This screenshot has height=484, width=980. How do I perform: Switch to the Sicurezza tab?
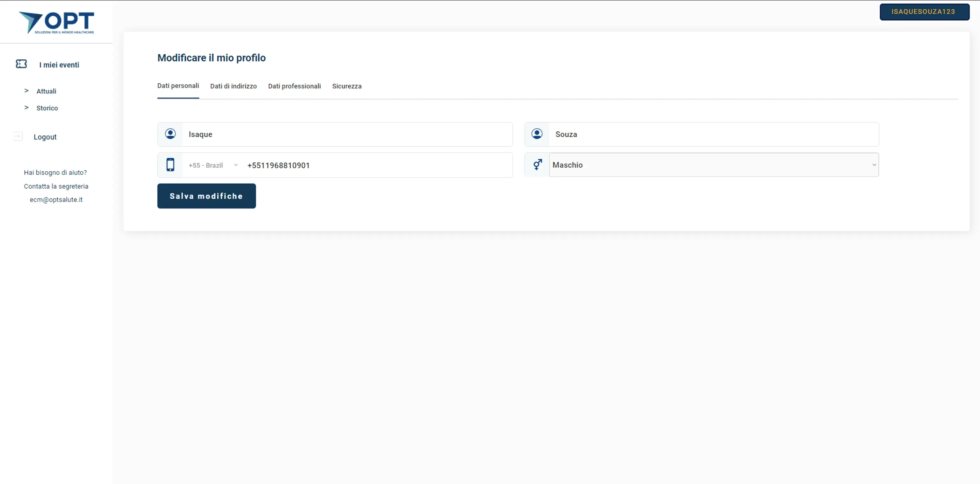click(x=346, y=86)
